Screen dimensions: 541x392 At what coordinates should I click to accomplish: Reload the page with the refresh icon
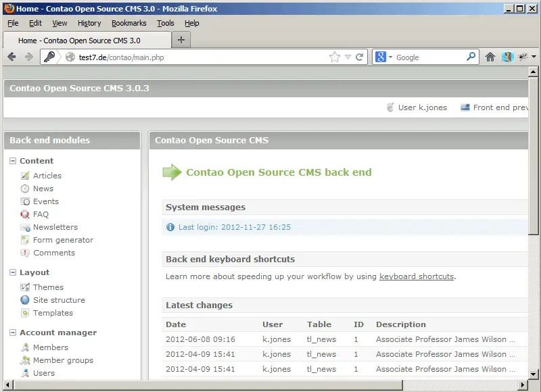coord(360,57)
